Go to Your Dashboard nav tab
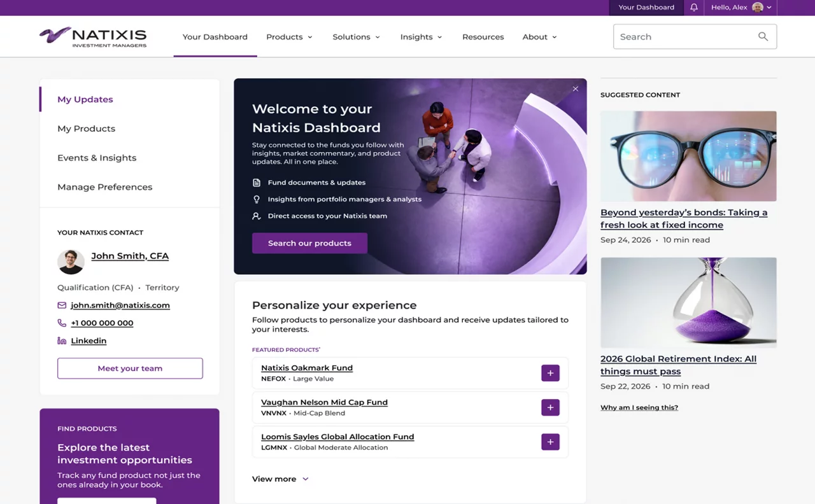 pos(215,37)
